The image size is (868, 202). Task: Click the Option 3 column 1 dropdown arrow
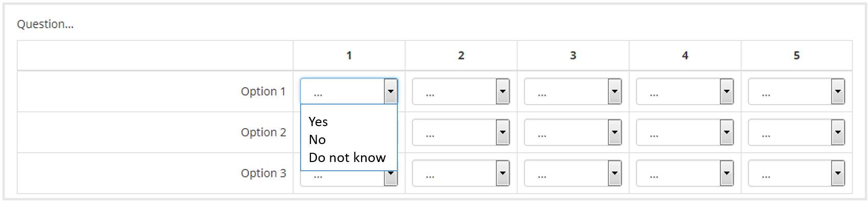pos(391,178)
